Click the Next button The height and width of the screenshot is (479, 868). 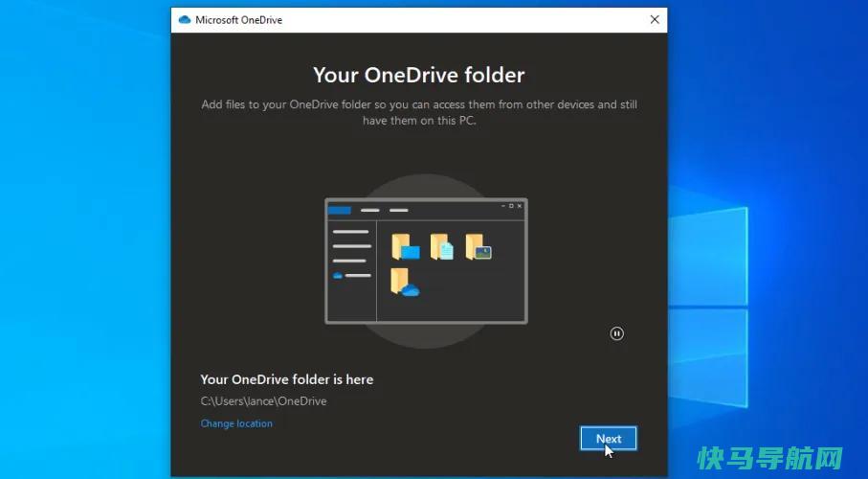[609, 439]
